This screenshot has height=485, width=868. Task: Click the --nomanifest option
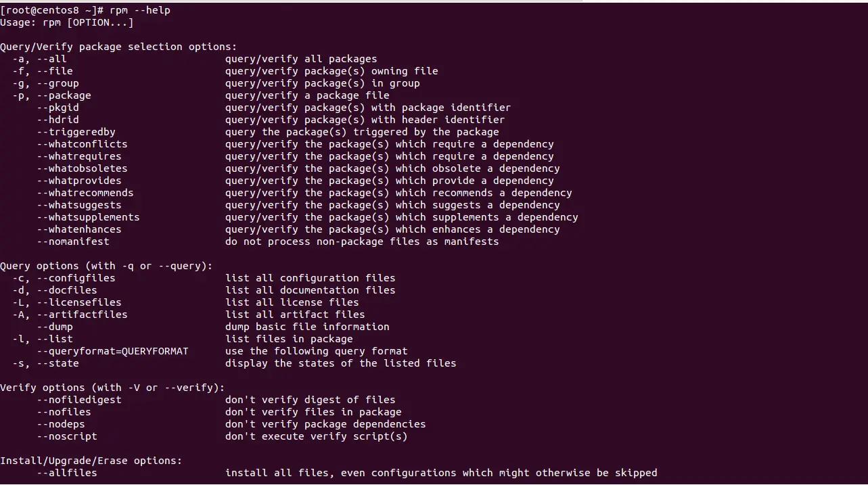pyautogui.click(x=73, y=241)
